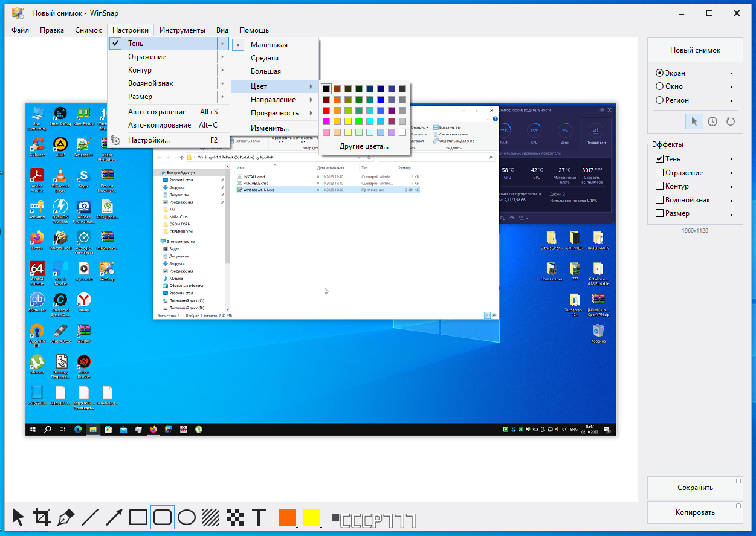Enable the Водяной знак effect checkbox

660,200
